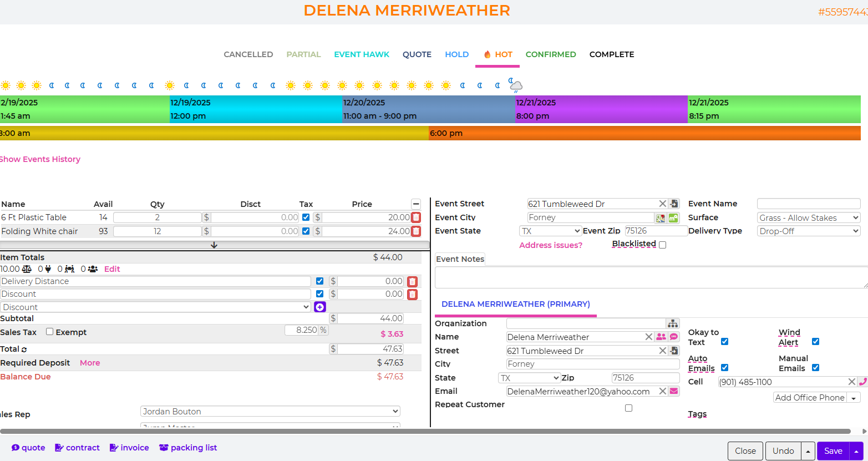Open the Surface dropdown showing Grass - Allow Stakes

click(x=808, y=217)
